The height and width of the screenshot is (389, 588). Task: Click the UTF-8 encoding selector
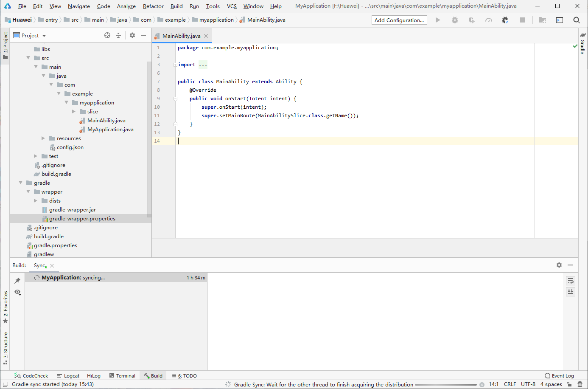(x=528, y=384)
